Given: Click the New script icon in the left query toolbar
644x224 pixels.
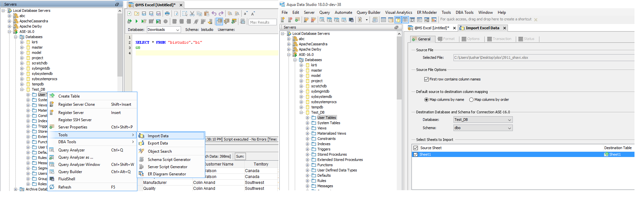Looking at the screenshot, I should point(130,13).
